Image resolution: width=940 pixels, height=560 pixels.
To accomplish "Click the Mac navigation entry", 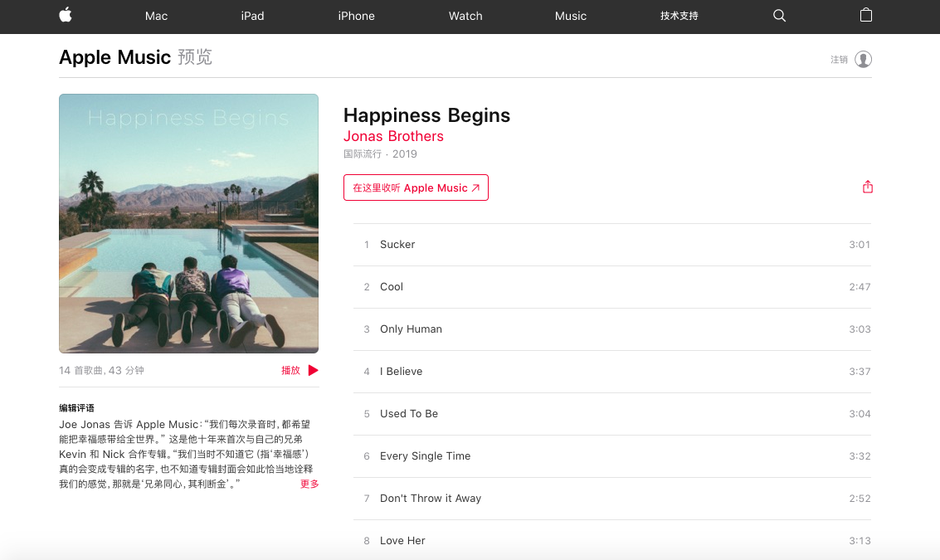I will [x=156, y=16].
